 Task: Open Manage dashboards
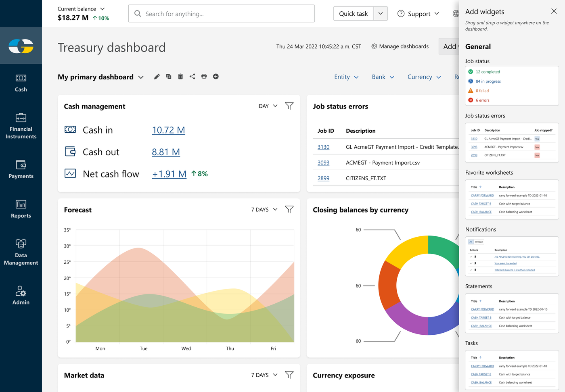(x=400, y=46)
